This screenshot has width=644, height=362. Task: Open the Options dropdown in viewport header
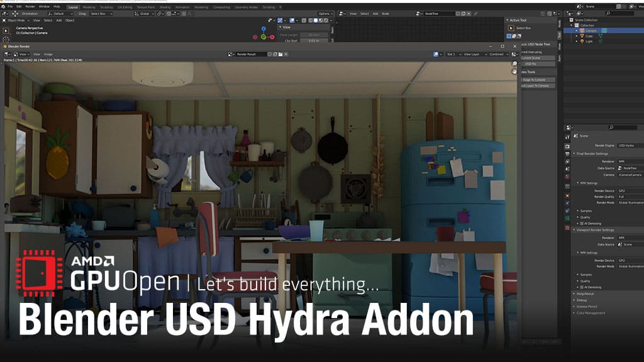pyautogui.click(x=325, y=14)
